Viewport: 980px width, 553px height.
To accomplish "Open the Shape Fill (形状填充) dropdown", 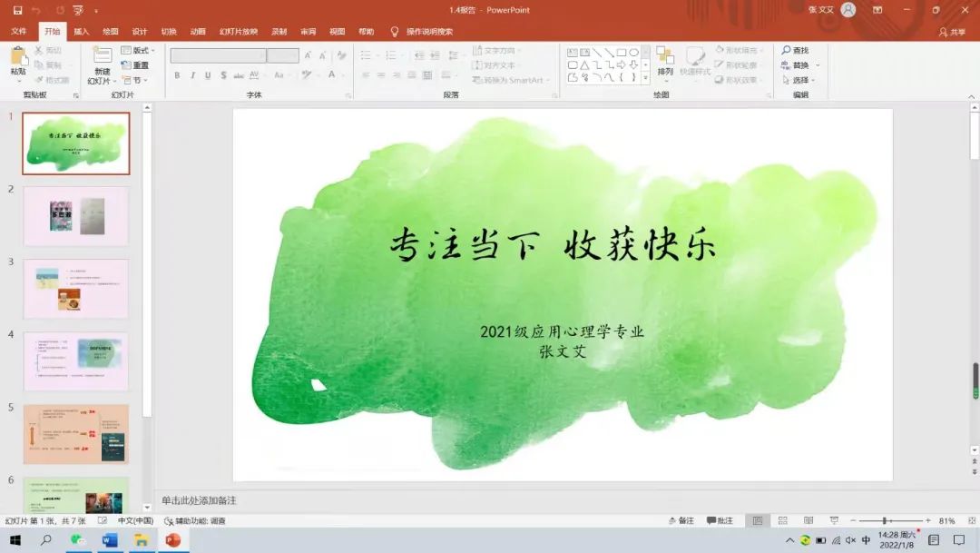I will coord(744,51).
